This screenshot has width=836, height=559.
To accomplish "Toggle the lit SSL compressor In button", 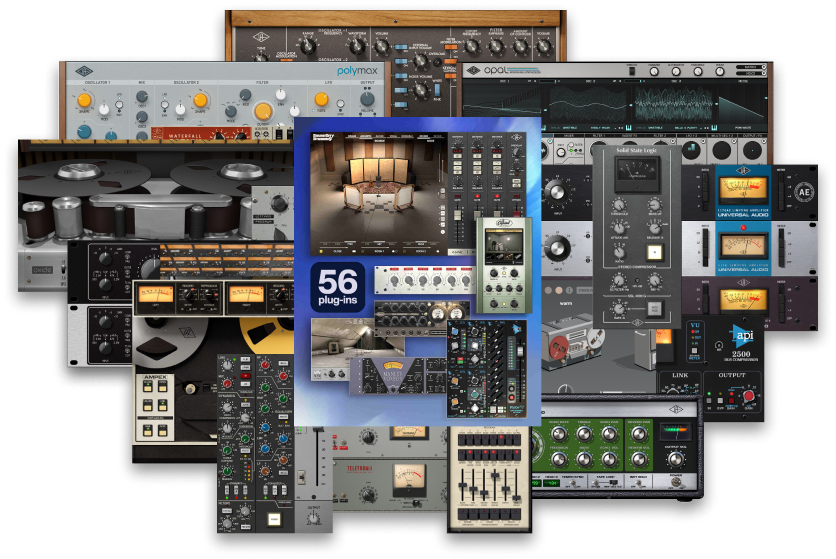I will 654,252.
